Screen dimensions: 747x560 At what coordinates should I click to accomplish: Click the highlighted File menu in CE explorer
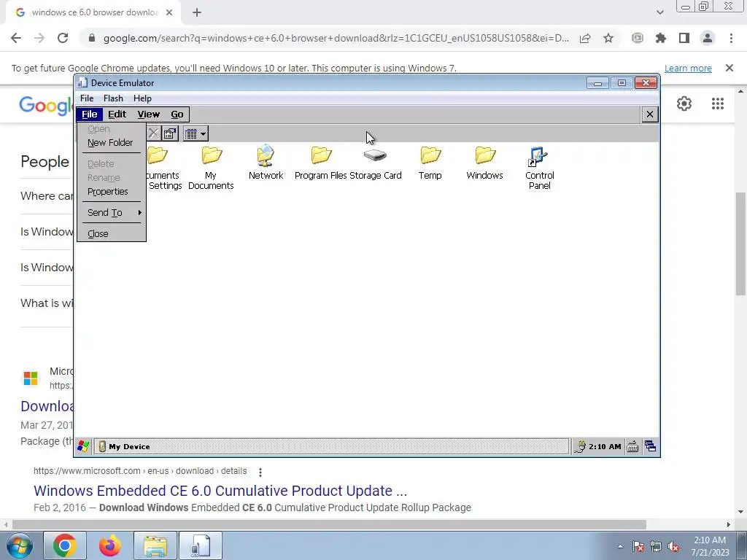tap(89, 114)
